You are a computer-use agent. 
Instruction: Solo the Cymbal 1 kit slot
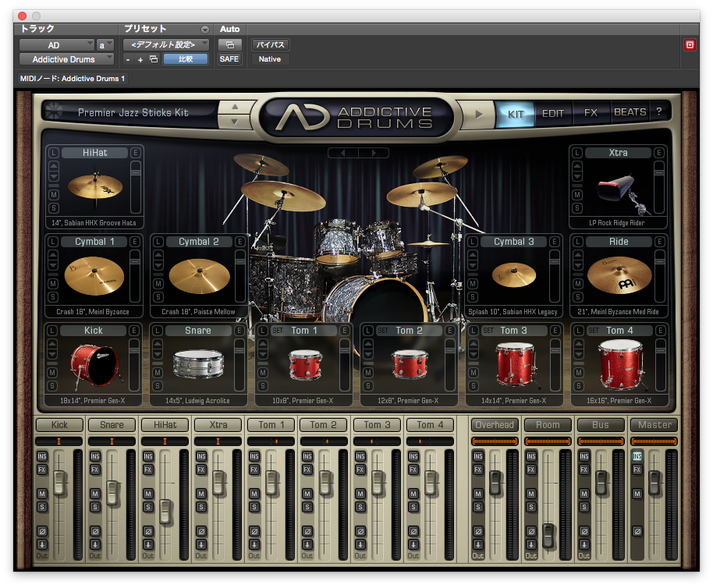(x=53, y=297)
